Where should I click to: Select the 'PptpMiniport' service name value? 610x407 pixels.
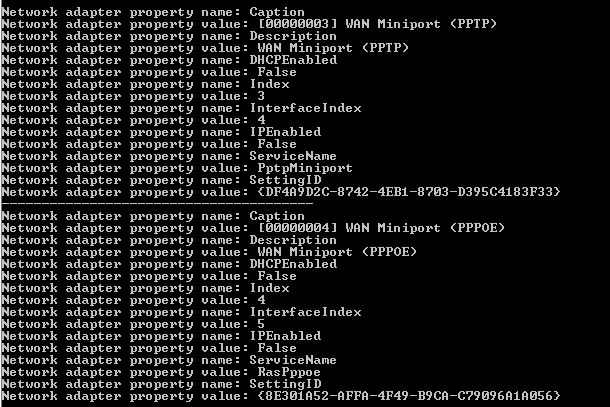(x=304, y=168)
